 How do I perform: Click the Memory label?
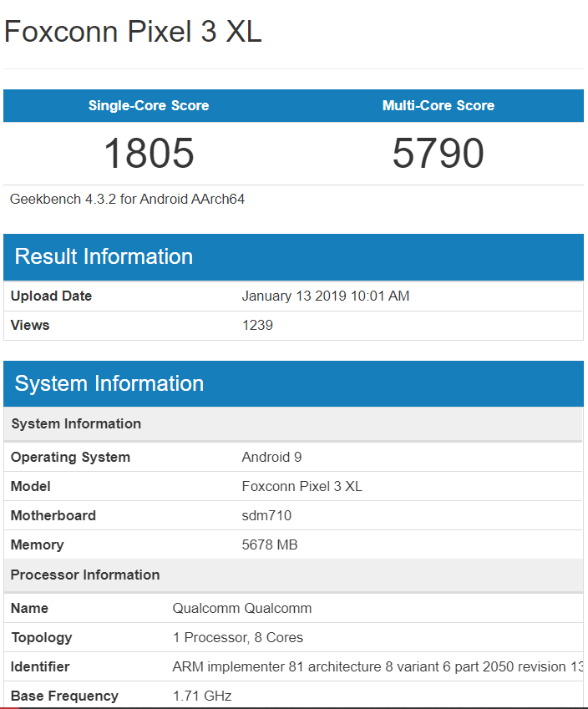[37, 544]
